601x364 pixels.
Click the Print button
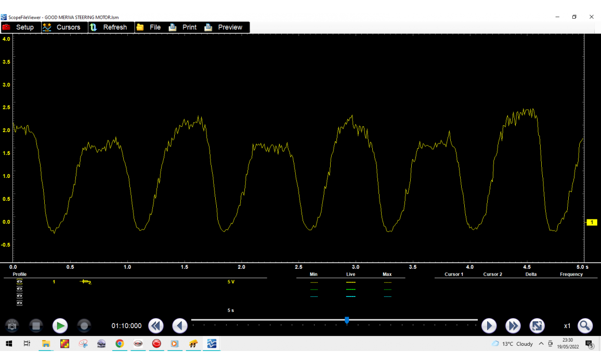tap(183, 27)
